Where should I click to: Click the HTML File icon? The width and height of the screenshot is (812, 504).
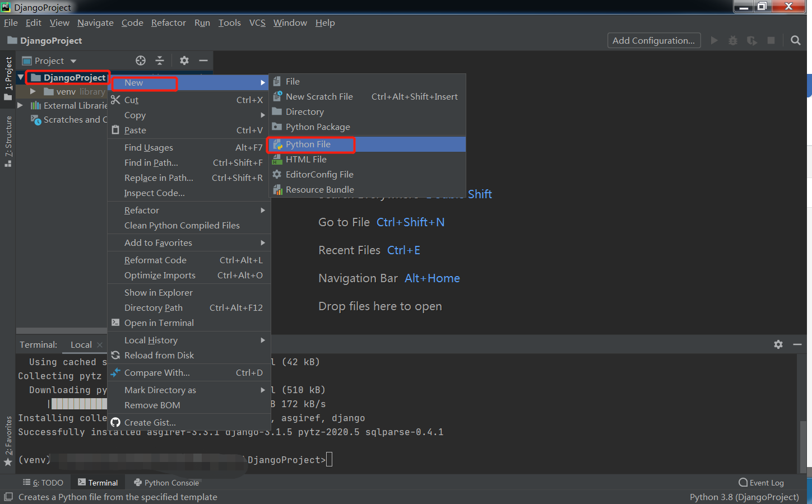[x=277, y=159]
